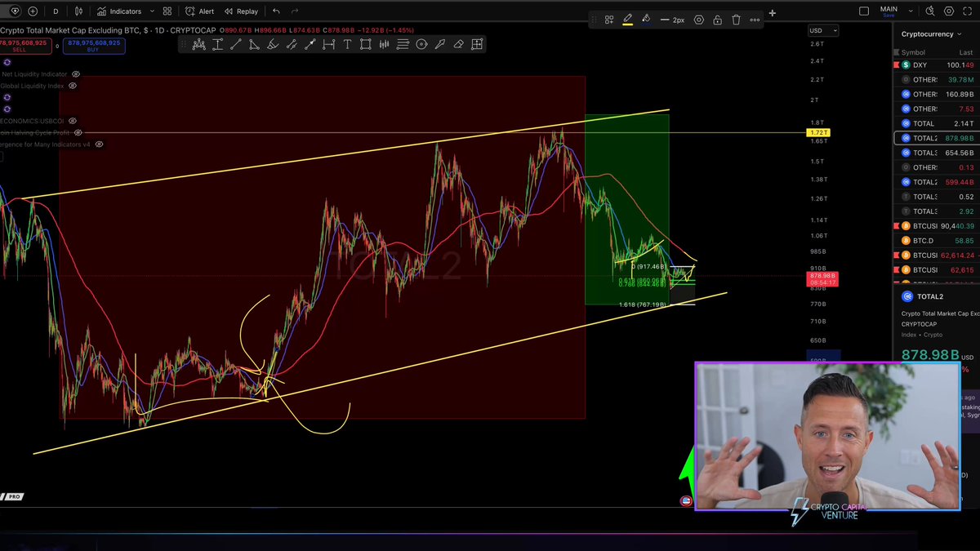Open the Indicators menu
The image size is (980, 551).
coord(119,11)
